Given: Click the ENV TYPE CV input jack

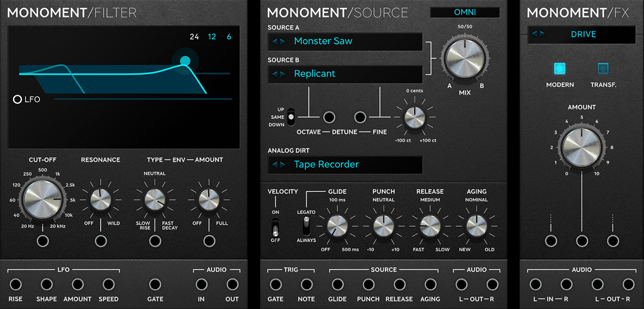Looking at the screenshot, I should (x=155, y=241).
